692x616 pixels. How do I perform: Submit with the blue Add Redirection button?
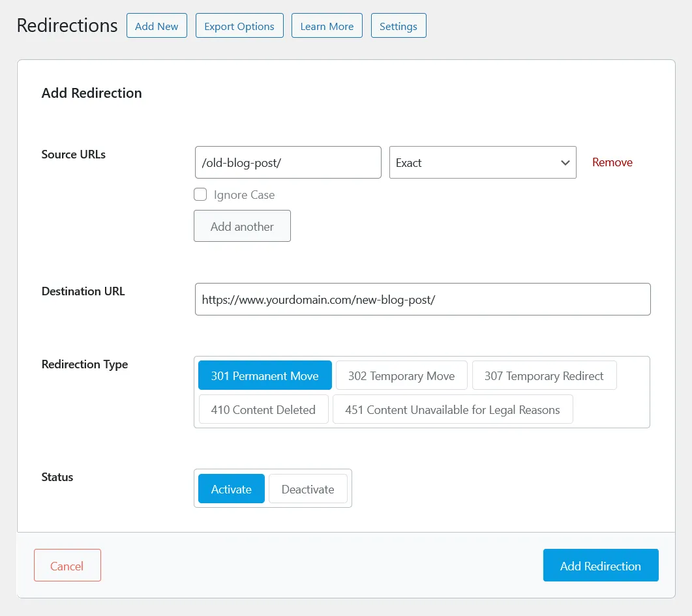600,565
